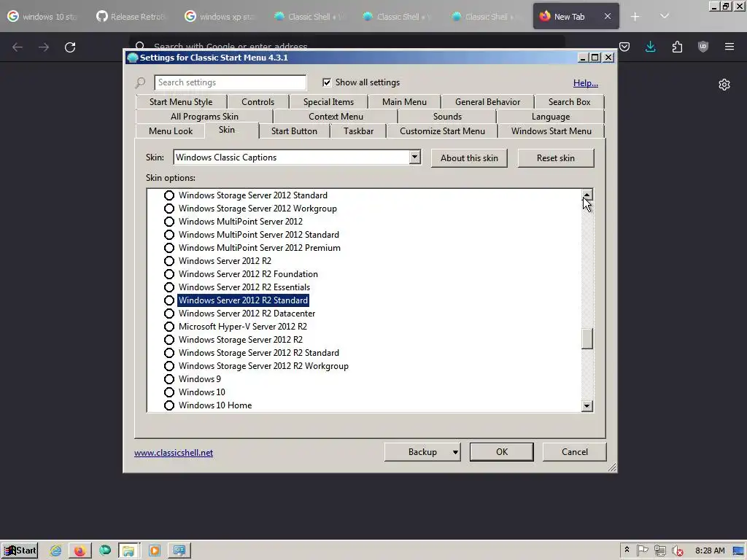
Task: Close the New Tab browser tab
Action: (608, 16)
